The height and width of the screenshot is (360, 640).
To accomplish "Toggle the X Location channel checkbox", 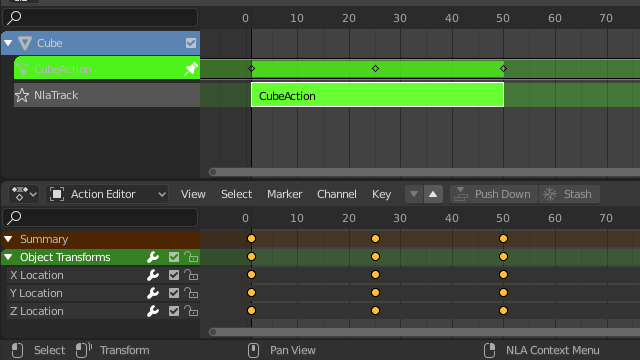I will pyautogui.click(x=174, y=275).
